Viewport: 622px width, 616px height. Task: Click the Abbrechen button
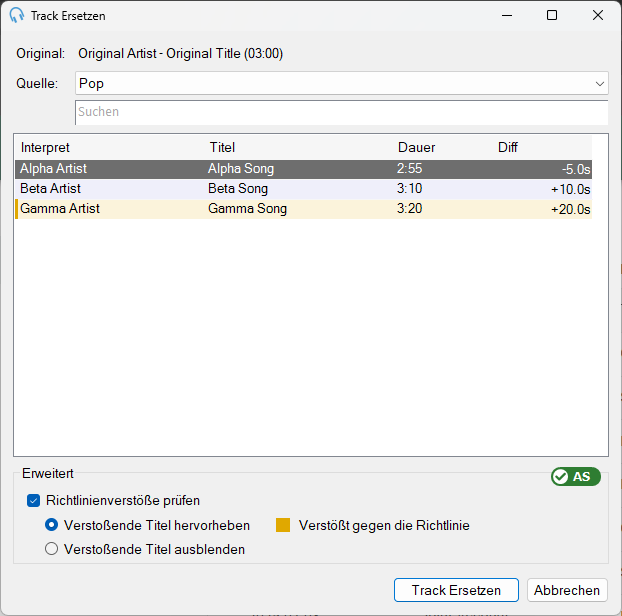point(567,590)
